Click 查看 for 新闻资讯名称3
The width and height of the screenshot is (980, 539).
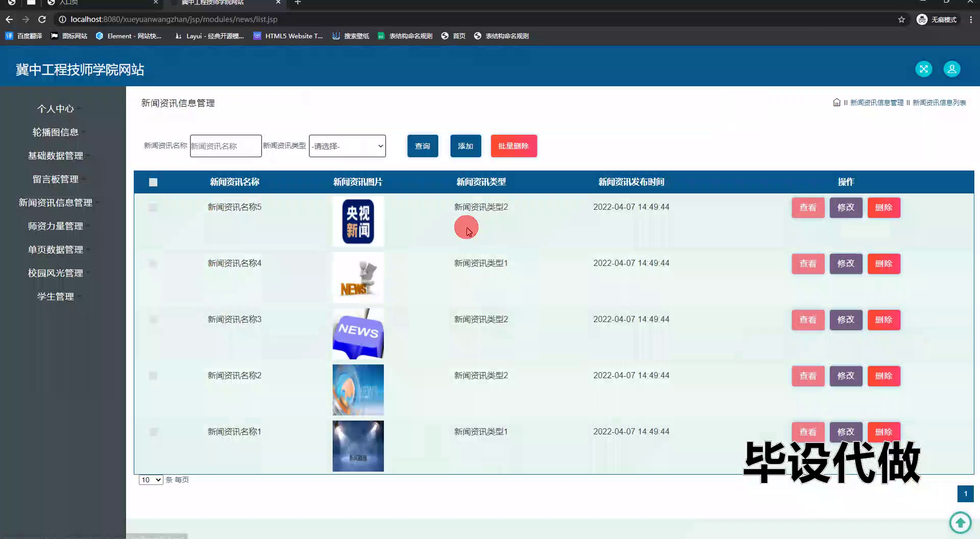(x=808, y=320)
